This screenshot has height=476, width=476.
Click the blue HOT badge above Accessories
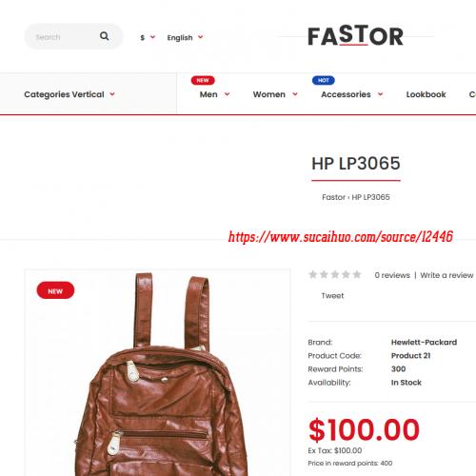click(x=324, y=80)
